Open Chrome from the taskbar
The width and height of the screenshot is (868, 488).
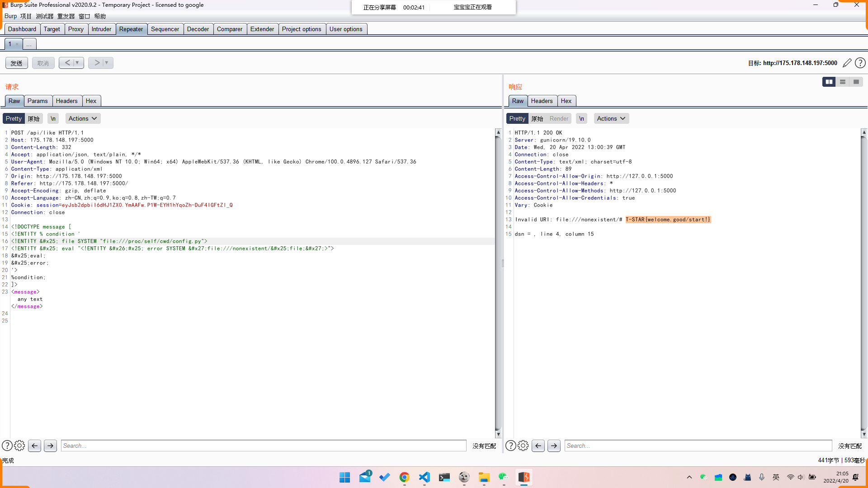tap(404, 477)
